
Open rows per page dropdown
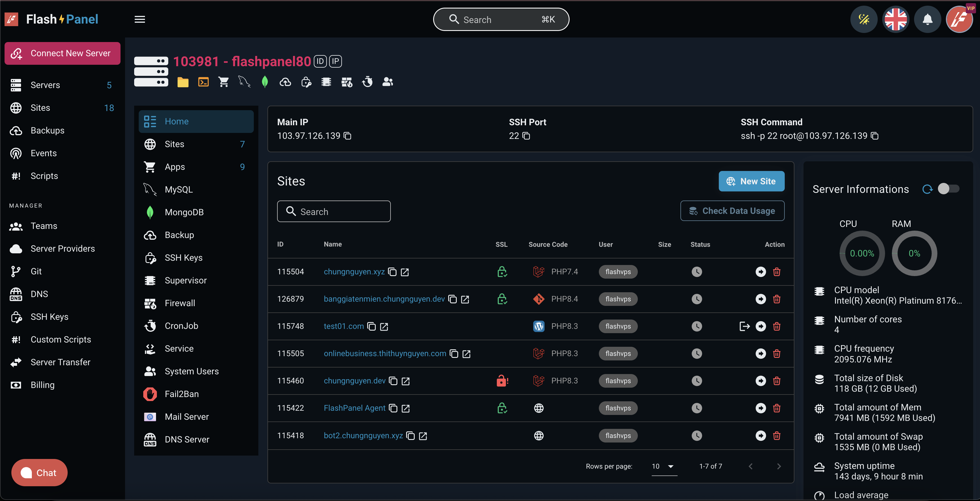click(664, 466)
